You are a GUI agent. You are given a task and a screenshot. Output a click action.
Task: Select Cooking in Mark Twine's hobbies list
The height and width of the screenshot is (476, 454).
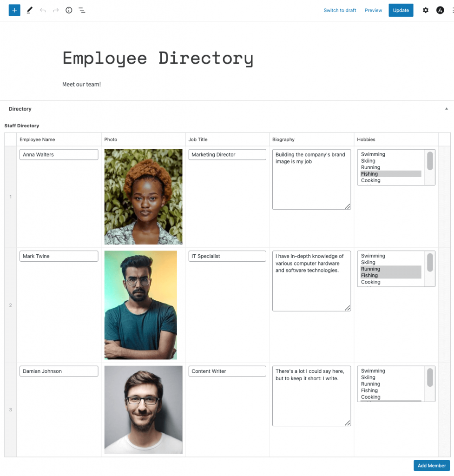pos(391,282)
